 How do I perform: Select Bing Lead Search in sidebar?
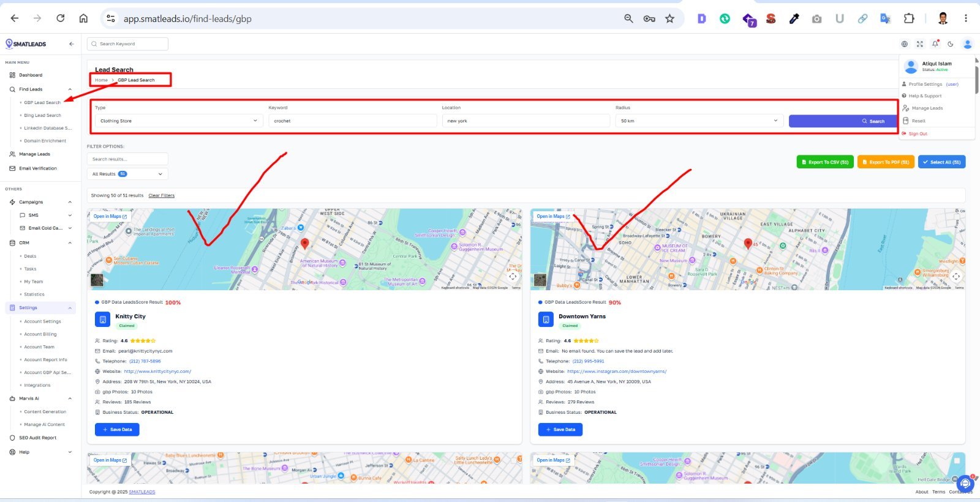coord(42,116)
